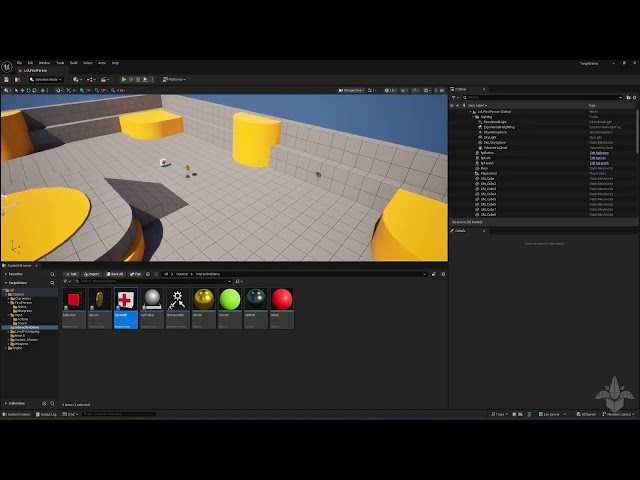Screen dimensions: 640x480
Task: Open the Perspective view mode dropdown
Action: tap(351, 90)
